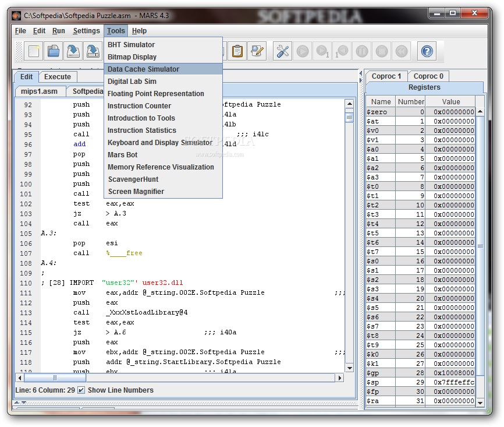Click the Reset MIPS memory and registers icon
The height and width of the screenshot is (427, 504).
402,51
